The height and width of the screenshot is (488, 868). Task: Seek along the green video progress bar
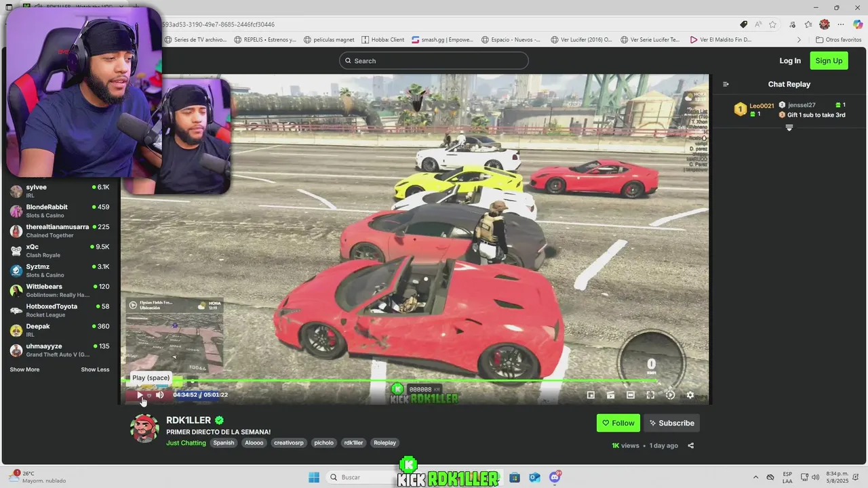click(x=415, y=381)
